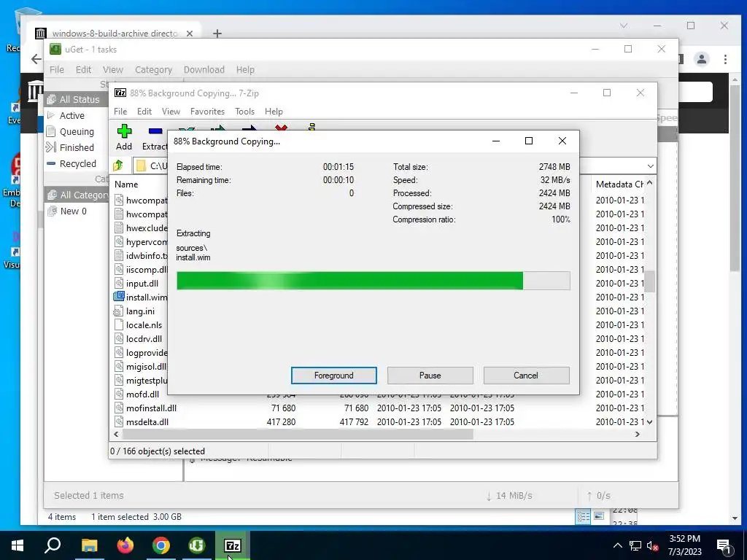Click the Add toolbar icon in 7-Zip
Image resolution: width=747 pixels, height=560 pixels.
coord(124,132)
